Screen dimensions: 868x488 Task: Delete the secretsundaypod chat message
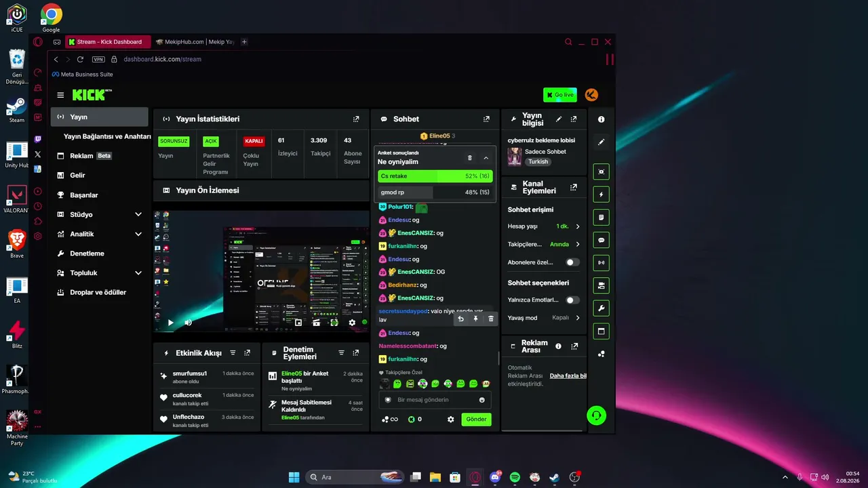coord(491,319)
